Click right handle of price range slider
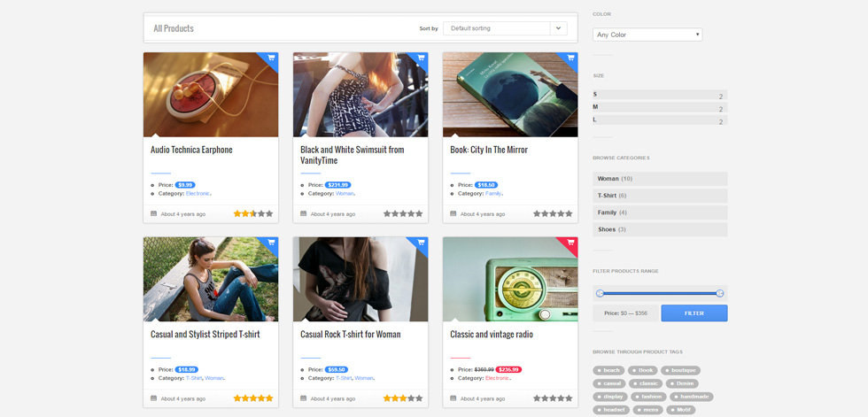 (x=719, y=293)
